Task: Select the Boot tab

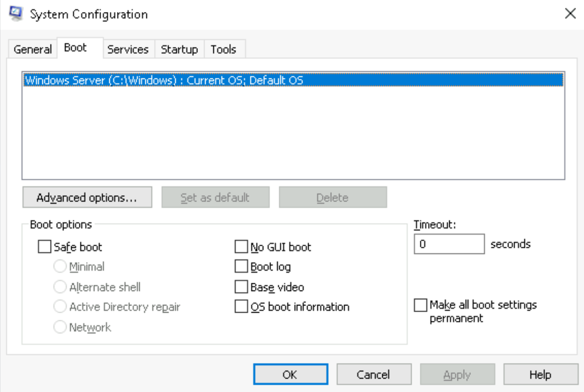Action: click(76, 48)
